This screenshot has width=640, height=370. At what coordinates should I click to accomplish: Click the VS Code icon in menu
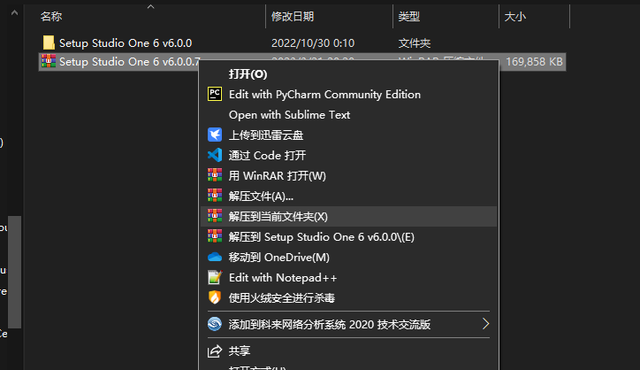215,155
